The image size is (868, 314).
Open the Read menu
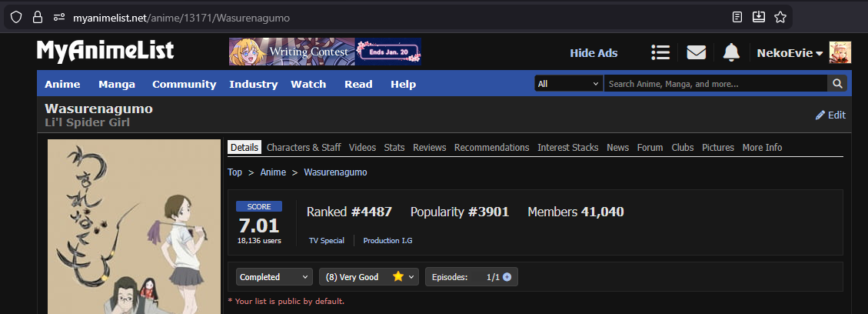(x=358, y=84)
